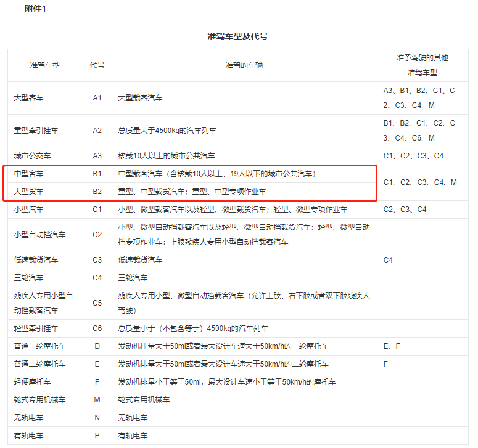Click the code A1 cell
Image resolution: width=478 pixels, height=448 pixels.
click(x=97, y=98)
